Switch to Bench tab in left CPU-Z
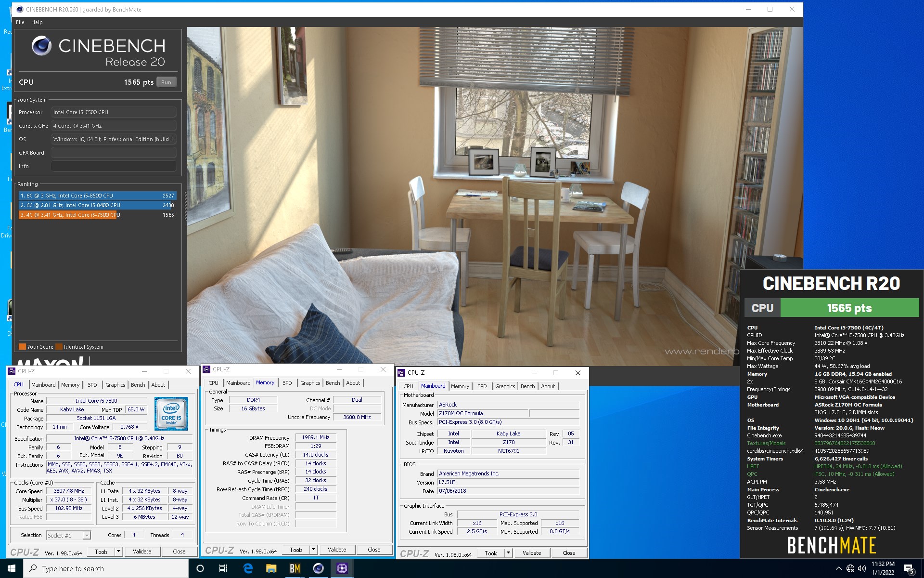This screenshot has height=578, width=924. (138, 385)
